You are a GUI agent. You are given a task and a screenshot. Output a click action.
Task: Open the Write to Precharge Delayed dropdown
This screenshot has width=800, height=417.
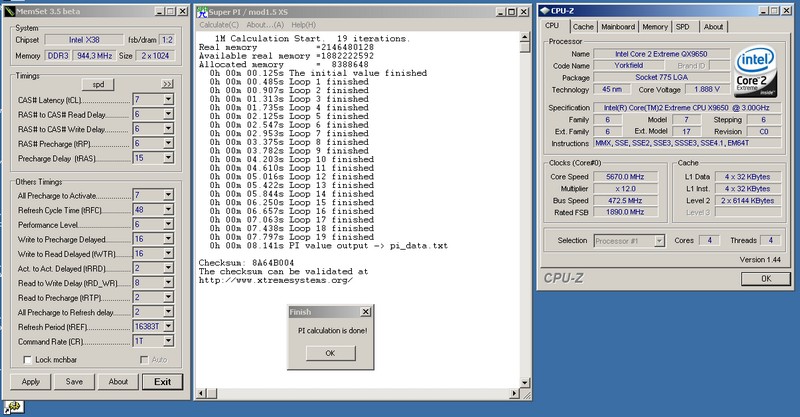click(168, 239)
